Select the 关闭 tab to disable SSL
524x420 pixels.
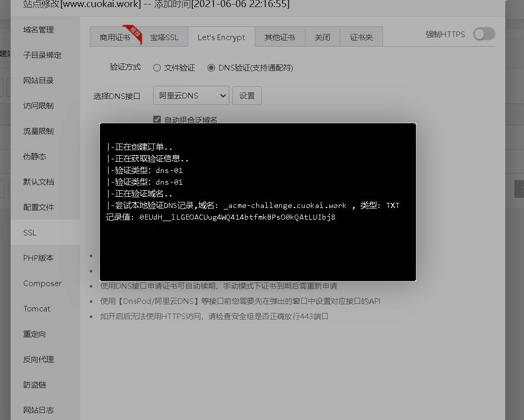[322, 36]
